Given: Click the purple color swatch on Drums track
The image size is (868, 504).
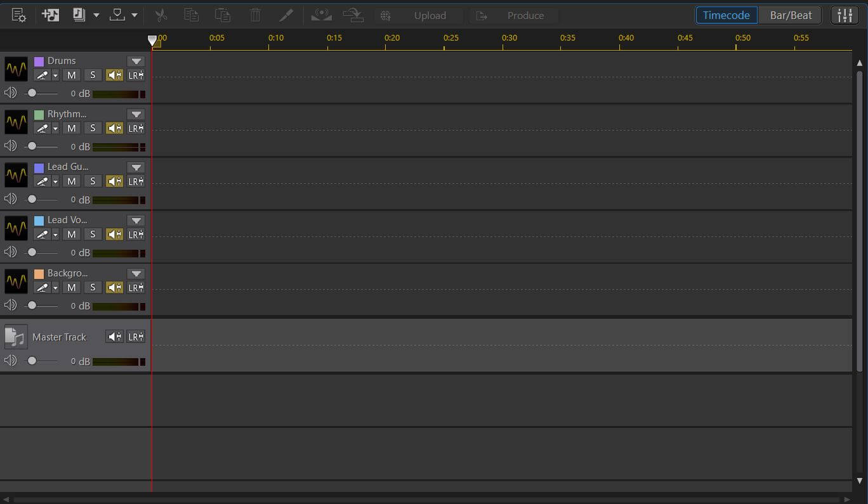Looking at the screenshot, I should (39, 60).
